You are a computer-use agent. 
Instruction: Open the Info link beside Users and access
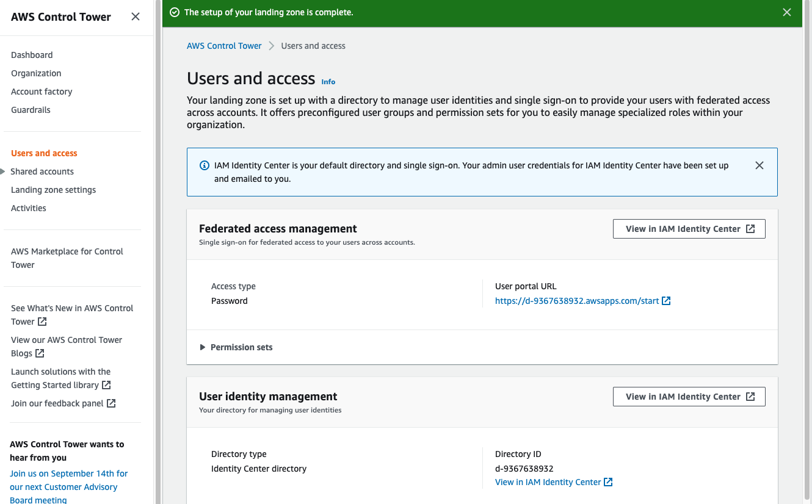tap(328, 82)
